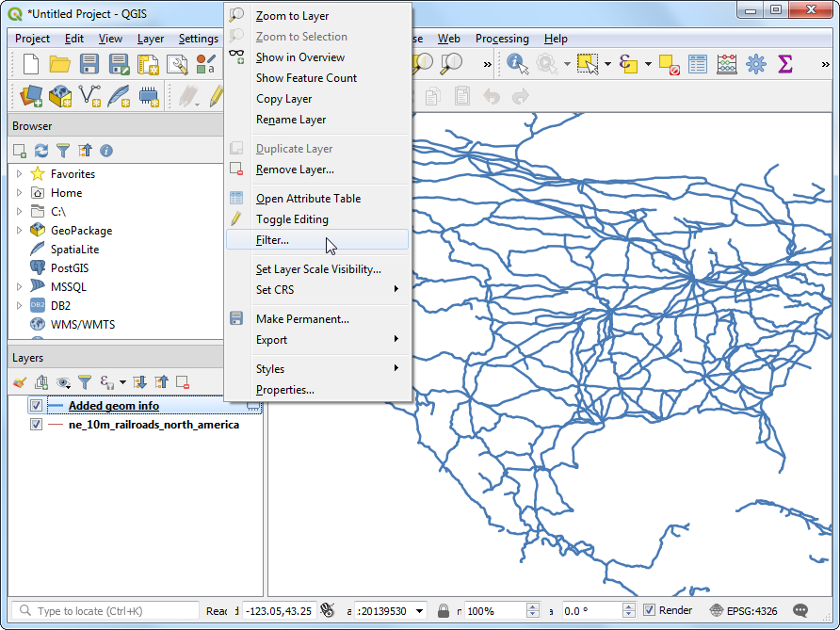Open the map scale dropdown

pyautogui.click(x=419, y=611)
